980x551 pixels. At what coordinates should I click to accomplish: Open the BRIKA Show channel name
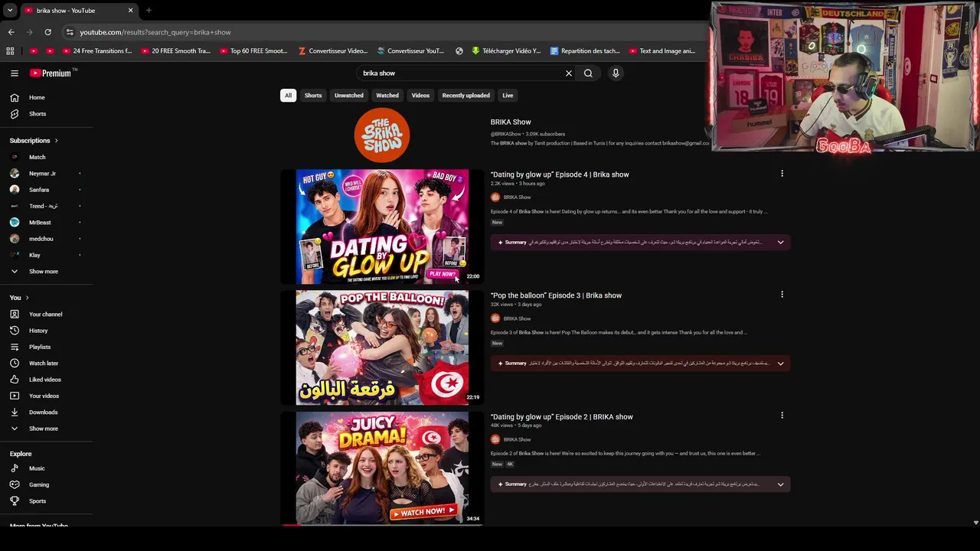click(x=511, y=122)
